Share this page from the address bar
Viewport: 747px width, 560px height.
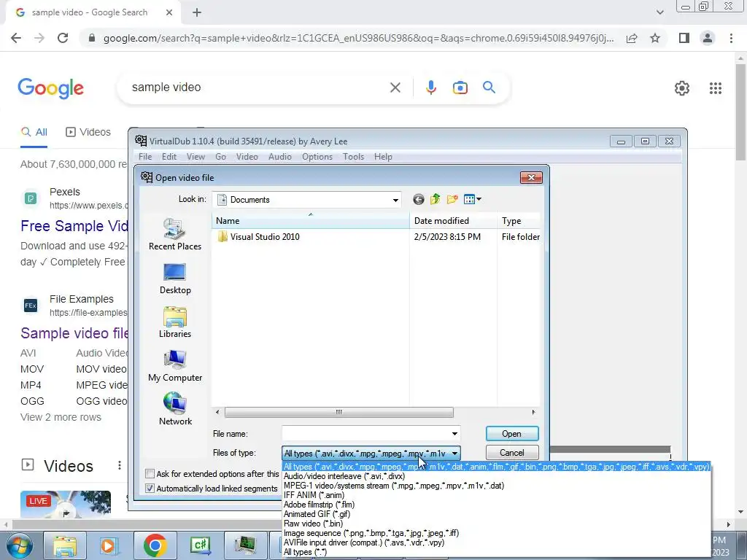[x=632, y=38]
